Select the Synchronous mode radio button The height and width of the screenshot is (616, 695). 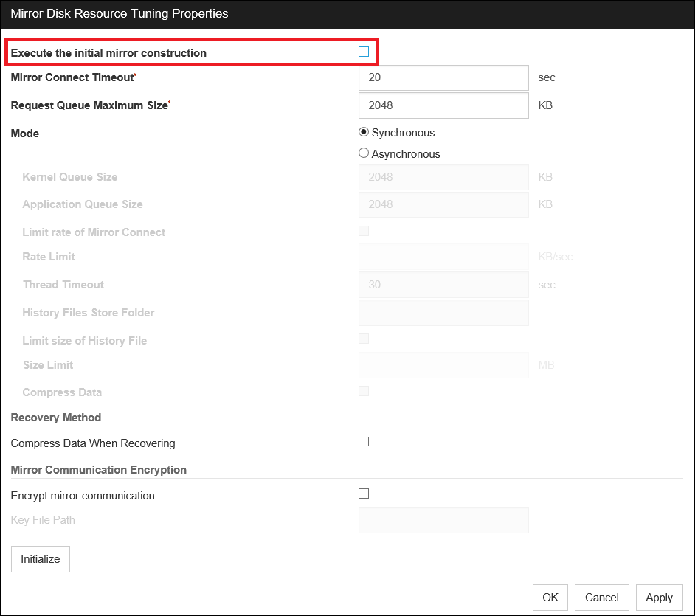pyautogui.click(x=363, y=133)
